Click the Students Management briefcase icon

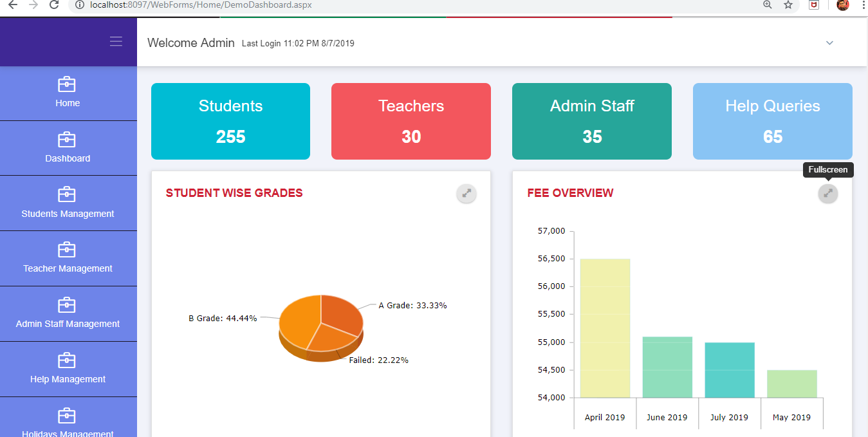point(67,194)
